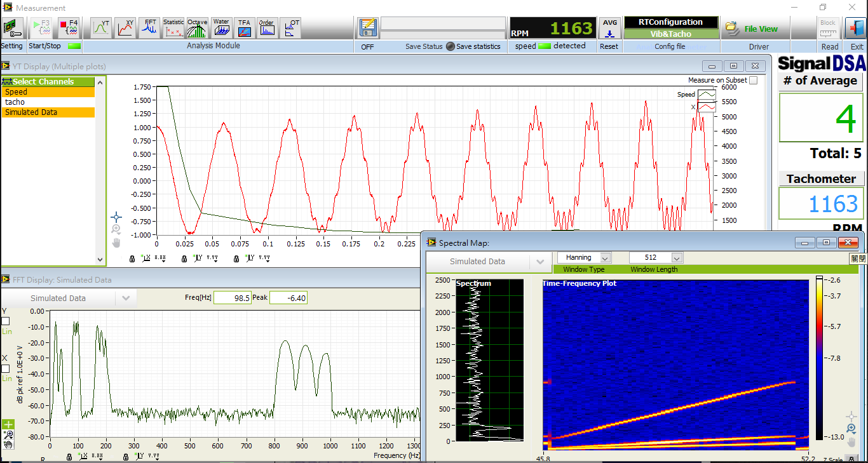Toggle Y-axis lock in FFT Display
Screen dimensions: 868x463
coord(126,456)
